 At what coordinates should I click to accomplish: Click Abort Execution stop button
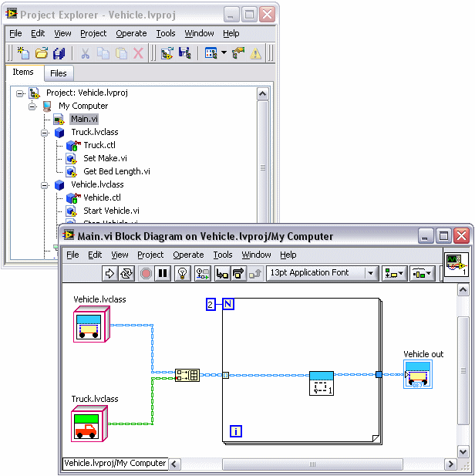[146, 274]
